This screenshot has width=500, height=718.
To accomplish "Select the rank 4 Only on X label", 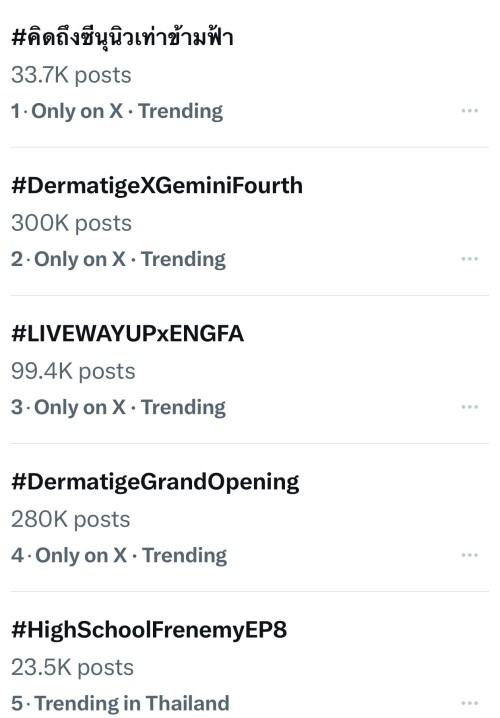I will click(81, 555).
